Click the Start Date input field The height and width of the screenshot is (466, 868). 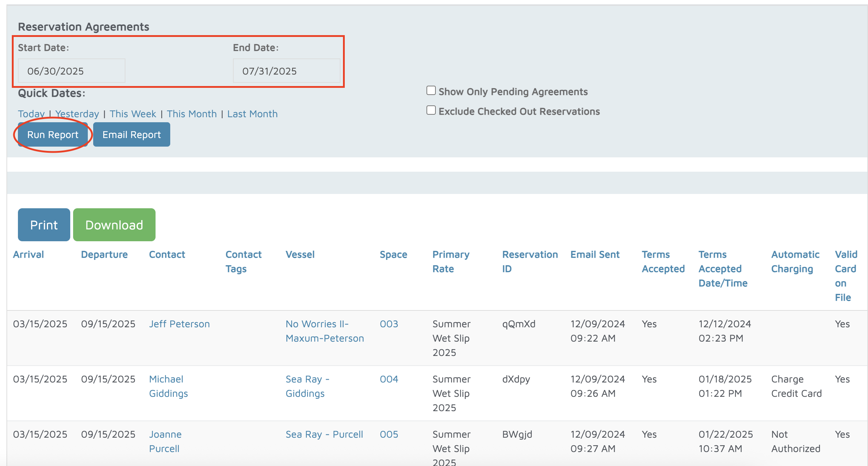71,71
